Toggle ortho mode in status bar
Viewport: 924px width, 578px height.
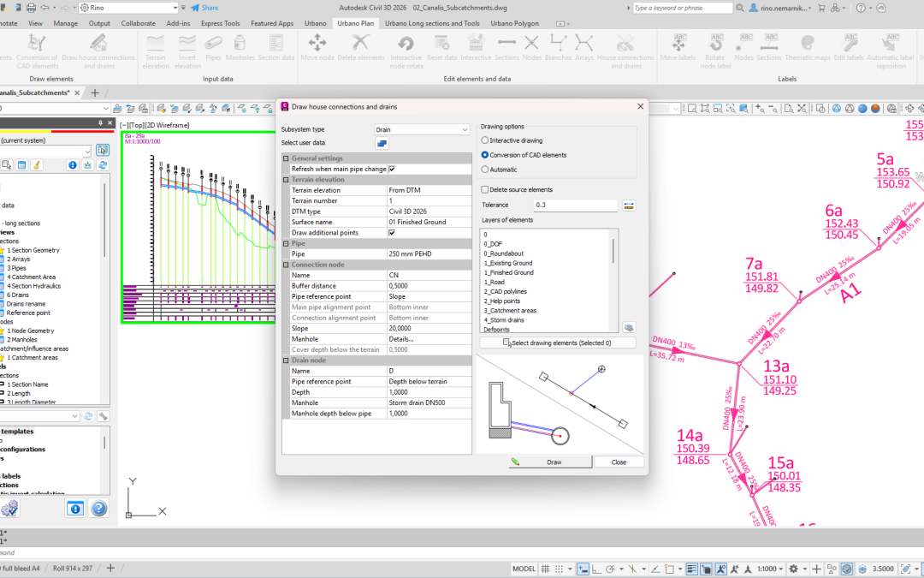tap(596, 569)
